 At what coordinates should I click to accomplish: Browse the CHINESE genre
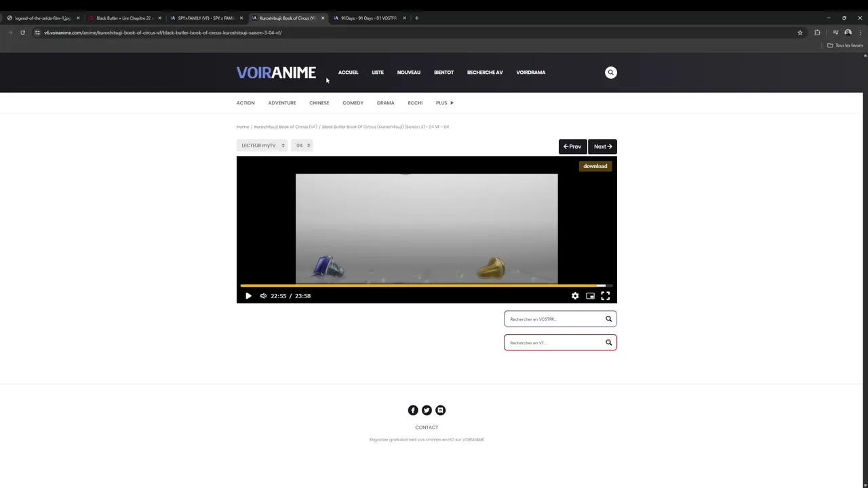[319, 103]
